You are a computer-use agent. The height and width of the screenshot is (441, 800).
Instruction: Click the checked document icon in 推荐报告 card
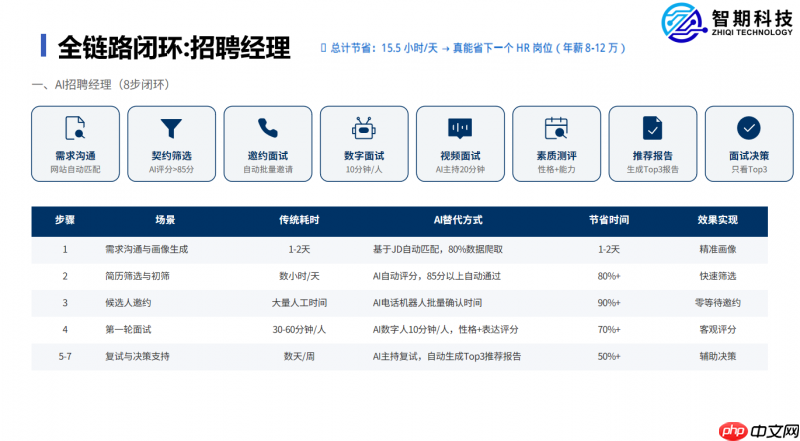click(653, 128)
